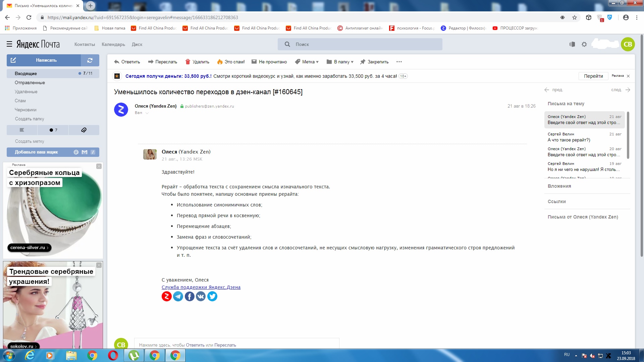Expand the В папку dropdown
Viewport: 644px width, 362px height.
tap(340, 62)
